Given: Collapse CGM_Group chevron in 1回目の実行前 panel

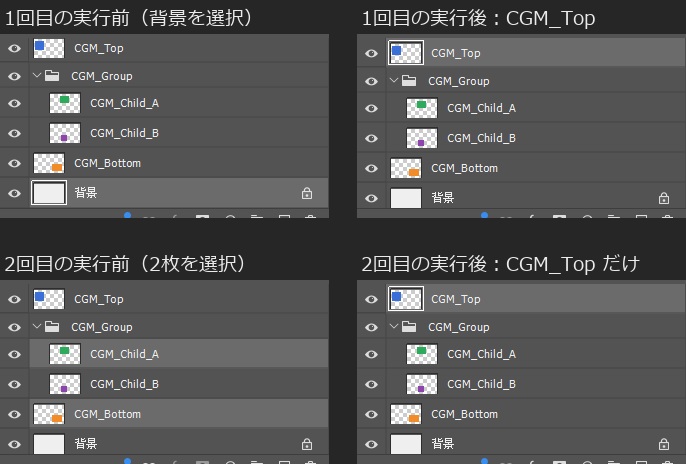Looking at the screenshot, I should (37, 76).
